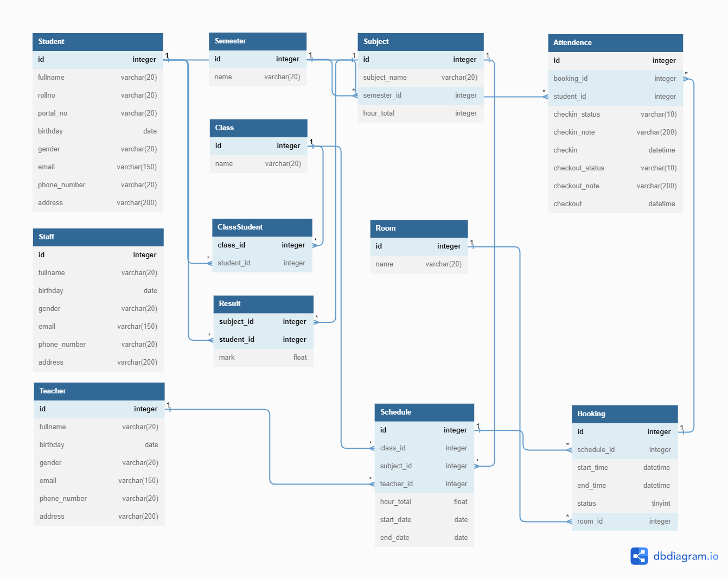This screenshot has width=728, height=579.
Task: Select the Staff table header
Action: pos(98,237)
